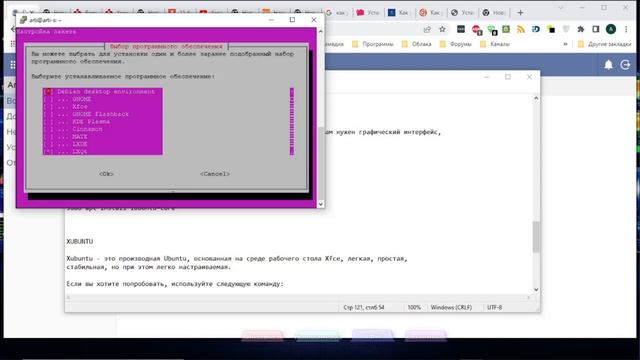Open the Каналы bookmarks folder

point(495,44)
